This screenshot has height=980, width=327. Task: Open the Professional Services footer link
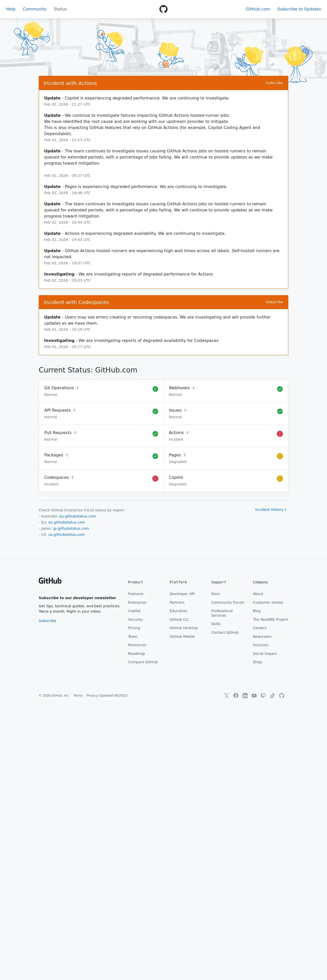click(x=222, y=613)
